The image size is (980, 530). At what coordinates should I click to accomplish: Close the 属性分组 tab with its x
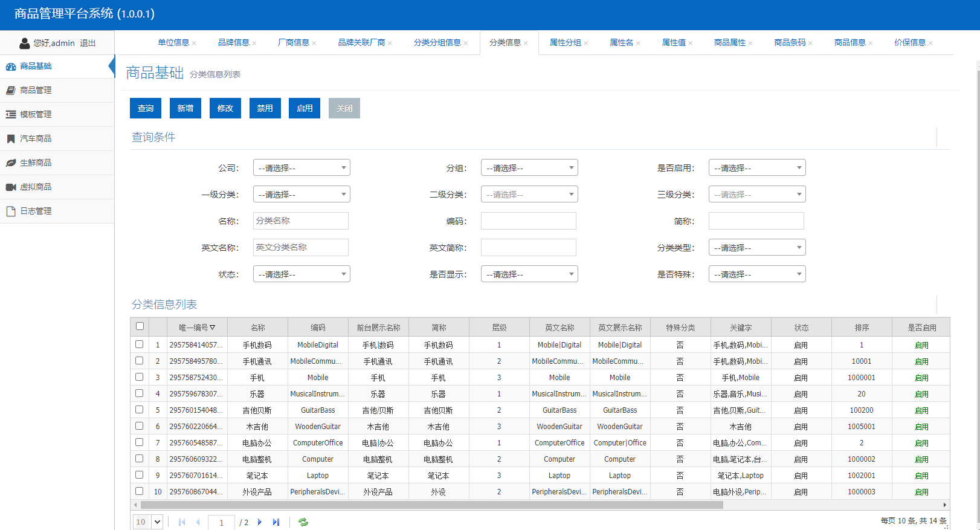[x=586, y=43]
